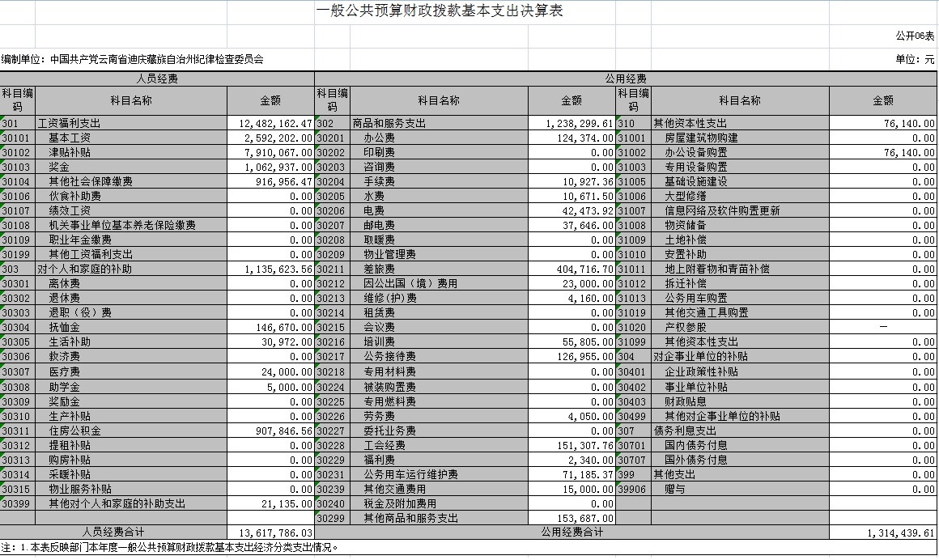Click the amount 1,062,937.00
Viewport: 939px width, 560px height.
pyautogui.click(x=270, y=167)
